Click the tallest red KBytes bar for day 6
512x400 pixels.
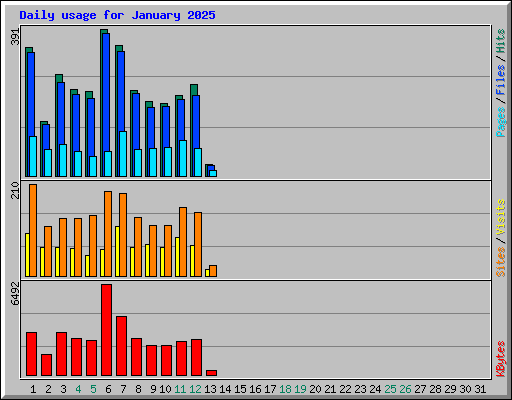point(106,330)
